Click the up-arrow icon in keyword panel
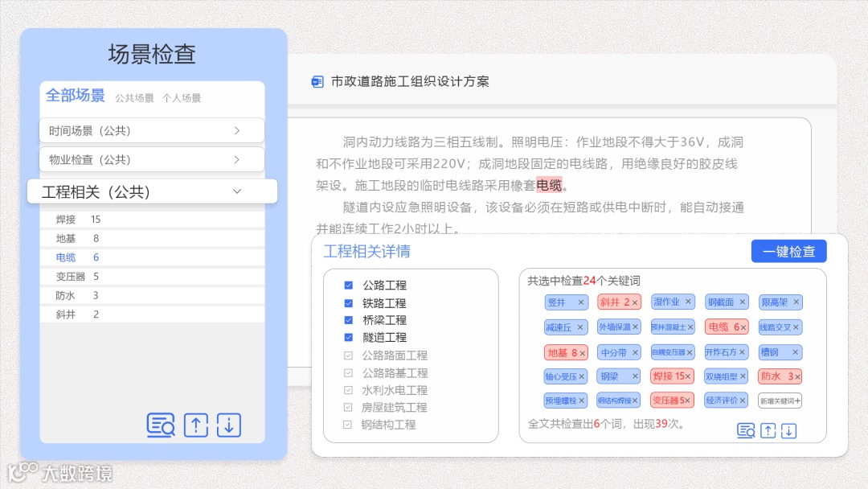Image resolution: width=868 pixels, height=489 pixels. (768, 430)
